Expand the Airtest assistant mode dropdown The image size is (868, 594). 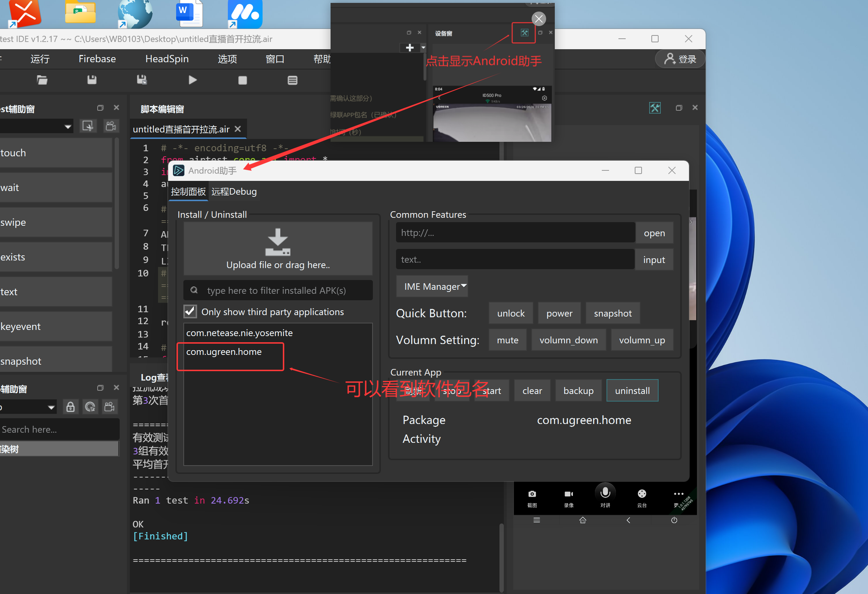point(68,127)
